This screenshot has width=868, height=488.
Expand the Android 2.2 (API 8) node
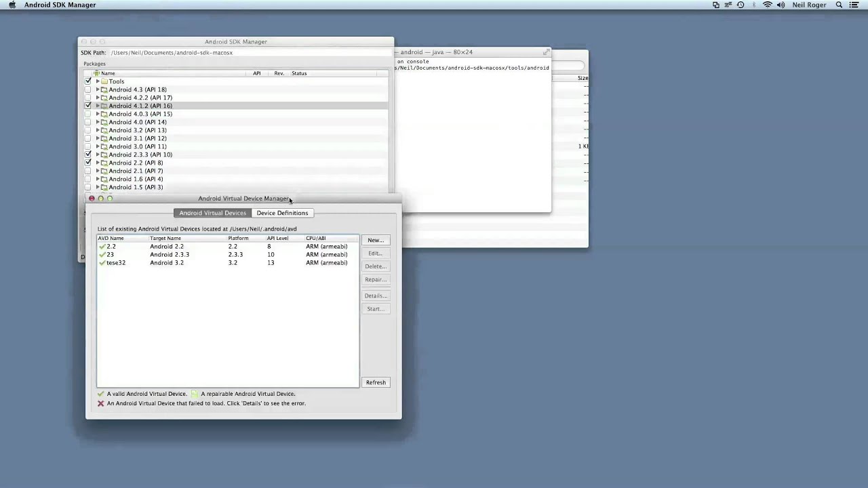tap(98, 163)
